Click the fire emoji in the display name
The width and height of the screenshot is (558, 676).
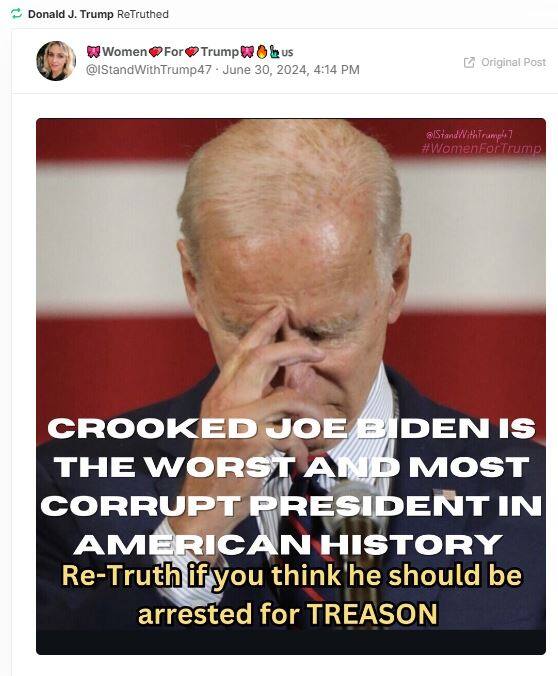point(261,52)
